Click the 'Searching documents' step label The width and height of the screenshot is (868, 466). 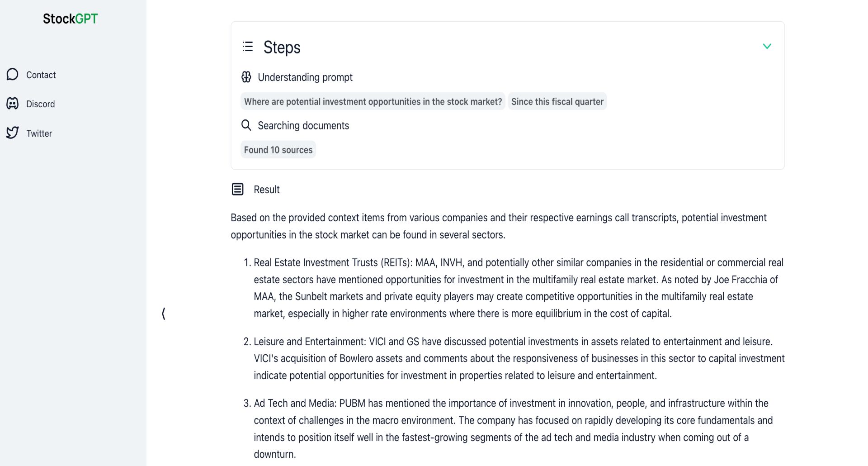303,125
